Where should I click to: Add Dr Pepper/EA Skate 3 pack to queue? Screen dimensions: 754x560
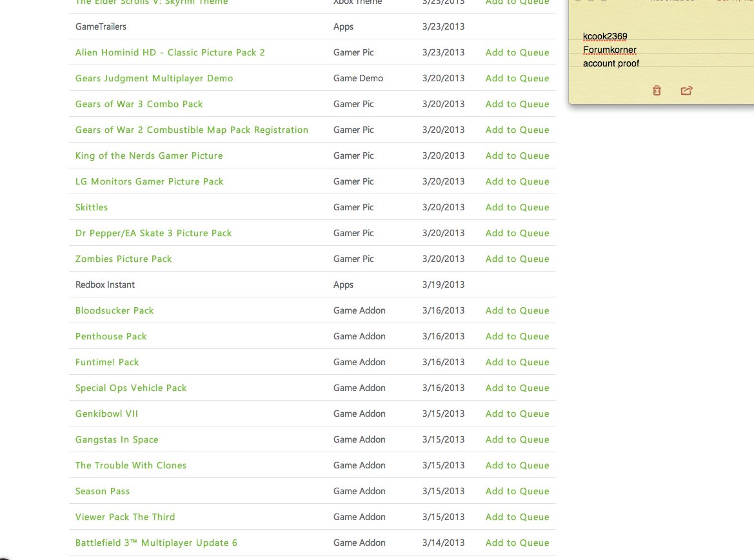pyautogui.click(x=517, y=234)
